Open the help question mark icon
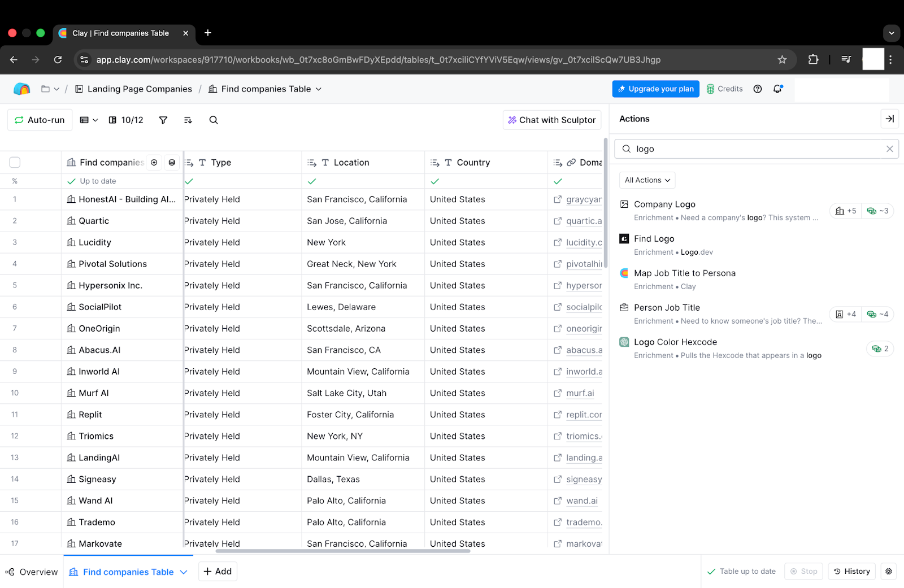The width and height of the screenshot is (904, 588). pyautogui.click(x=758, y=89)
